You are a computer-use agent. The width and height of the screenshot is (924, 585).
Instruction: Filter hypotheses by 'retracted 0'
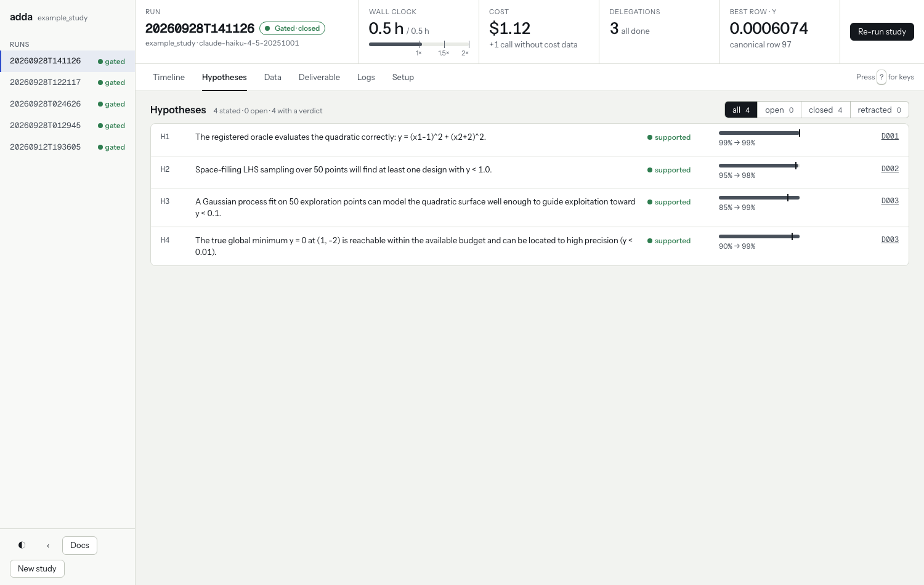tap(879, 110)
